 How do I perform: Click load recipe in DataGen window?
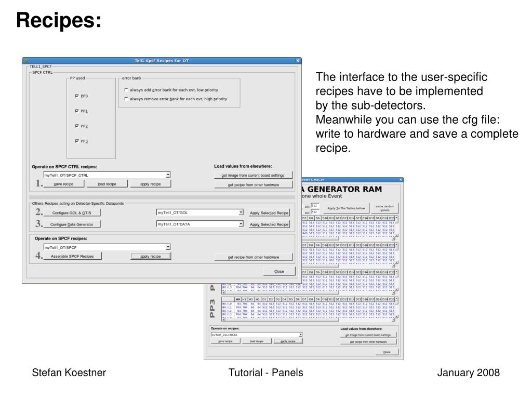pos(257,341)
